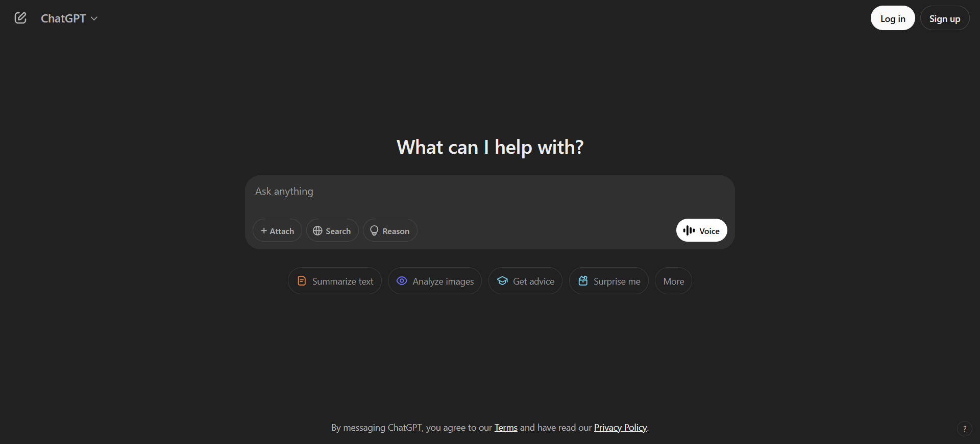Click the Log in button
980x444 pixels.
tap(893, 18)
